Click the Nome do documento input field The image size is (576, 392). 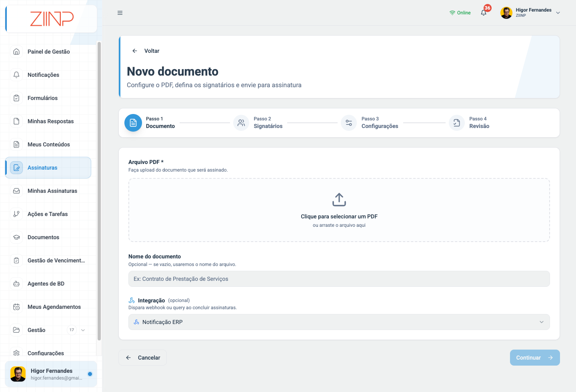(339, 279)
